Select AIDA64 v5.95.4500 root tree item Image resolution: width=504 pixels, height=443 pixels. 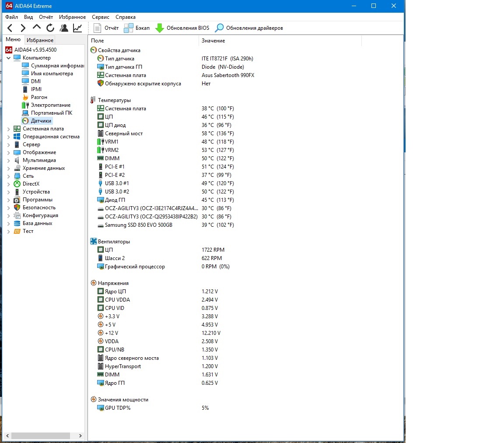pos(31,50)
